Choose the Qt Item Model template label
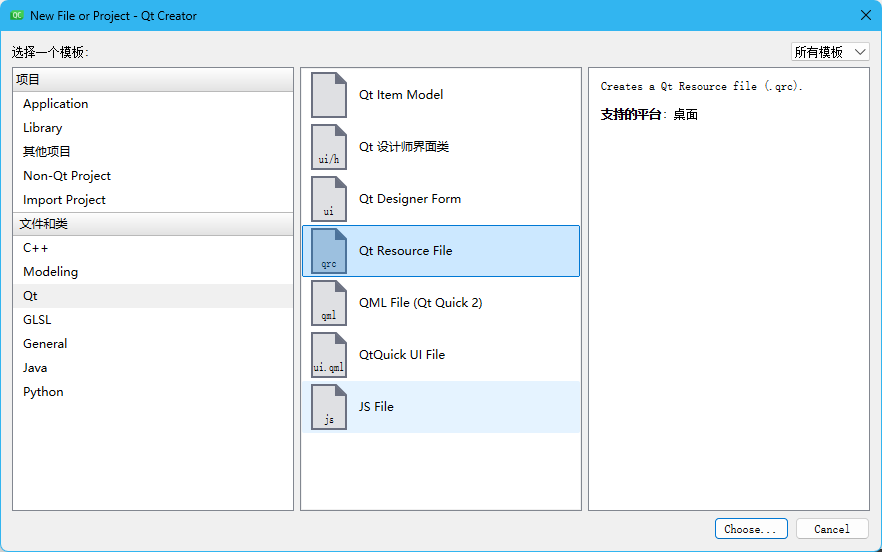The image size is (882, 552). (401, 95)
